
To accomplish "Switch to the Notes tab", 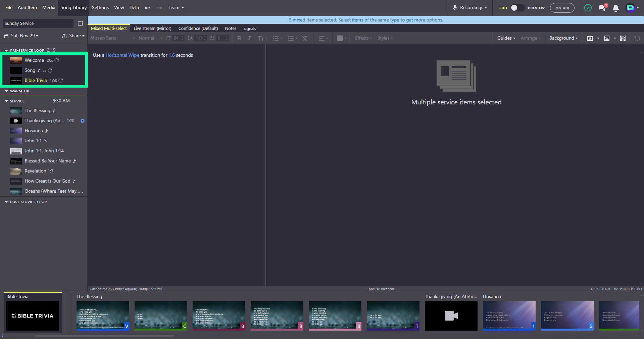I will pos(231,29).
